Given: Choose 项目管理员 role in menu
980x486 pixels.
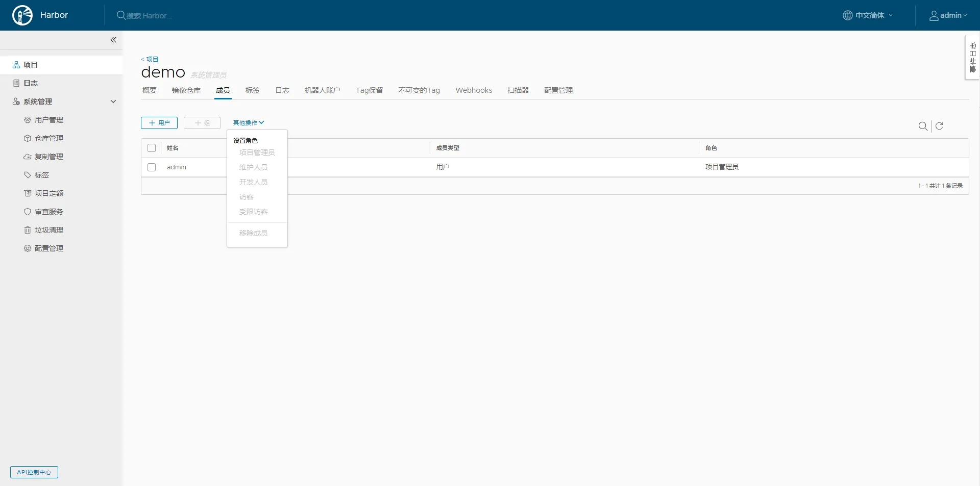Looking at the screenshot, I should [257, 152].
